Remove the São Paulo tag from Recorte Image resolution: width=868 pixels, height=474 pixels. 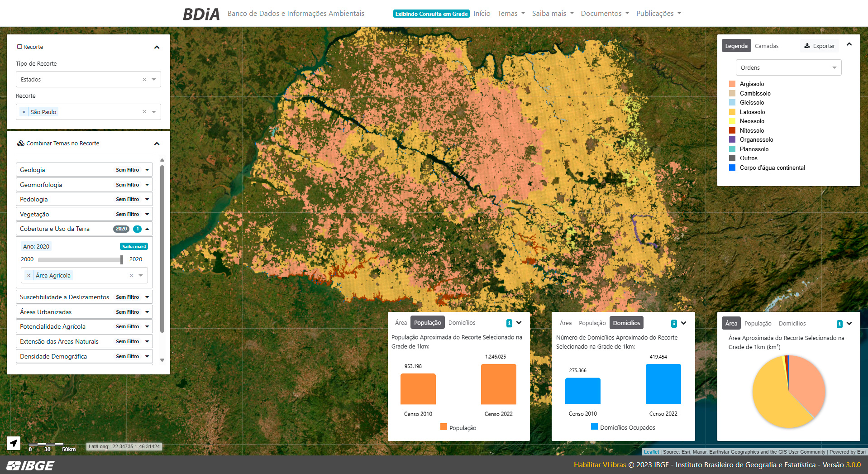tap(24, 112)
